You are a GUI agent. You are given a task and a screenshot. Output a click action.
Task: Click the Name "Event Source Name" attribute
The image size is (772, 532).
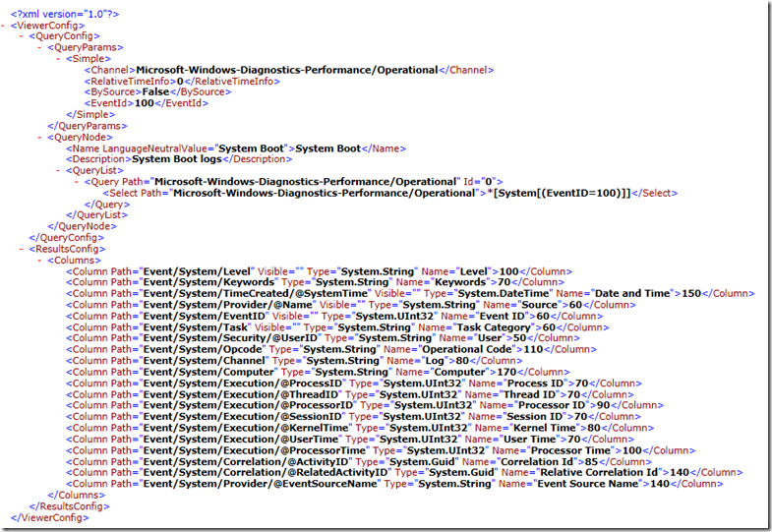point(570,484)
